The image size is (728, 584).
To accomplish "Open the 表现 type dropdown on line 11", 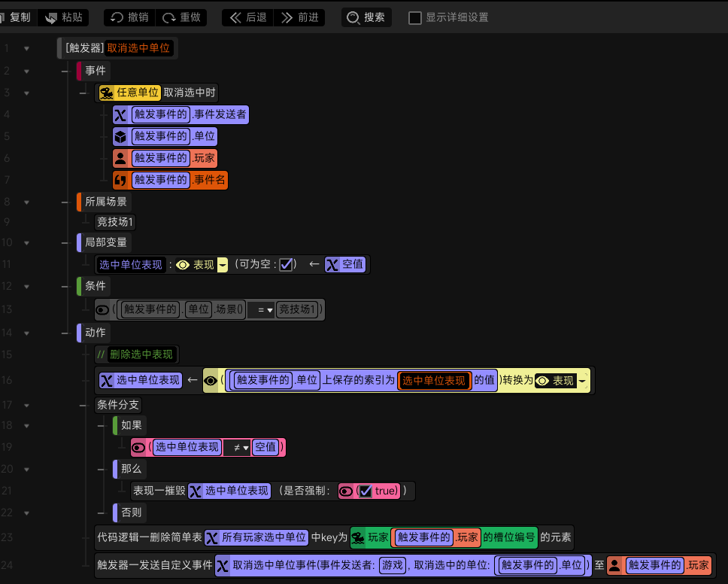I will click(223, 265).
